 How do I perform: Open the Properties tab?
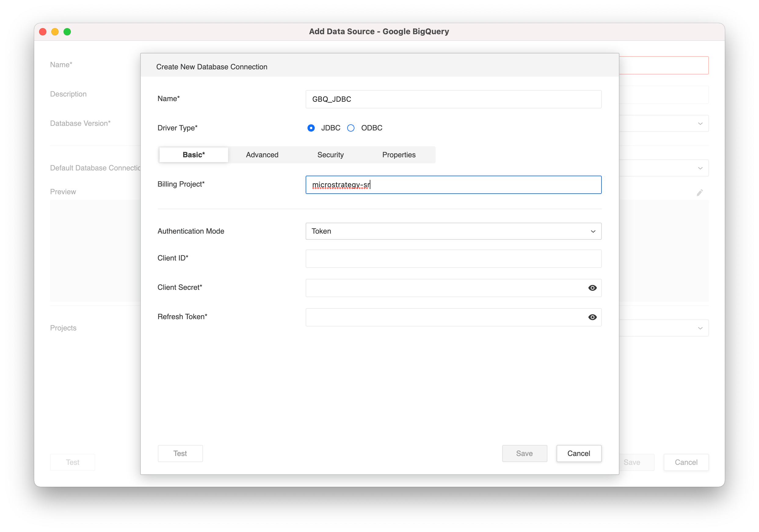(x=399, y=155)
